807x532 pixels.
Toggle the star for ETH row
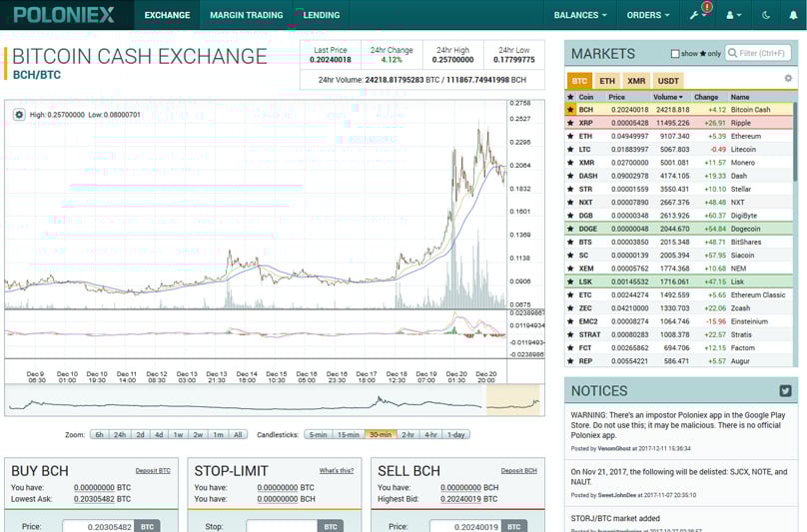point(570,136)
